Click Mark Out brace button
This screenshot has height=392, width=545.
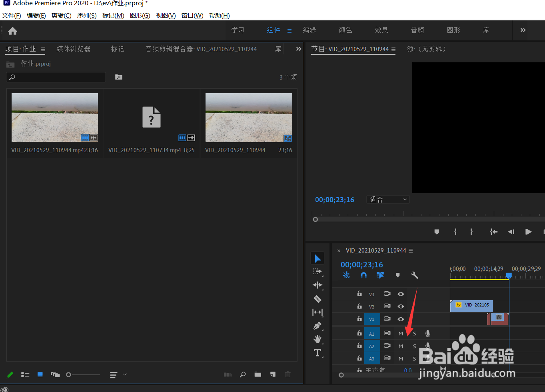tap(471, 232)
